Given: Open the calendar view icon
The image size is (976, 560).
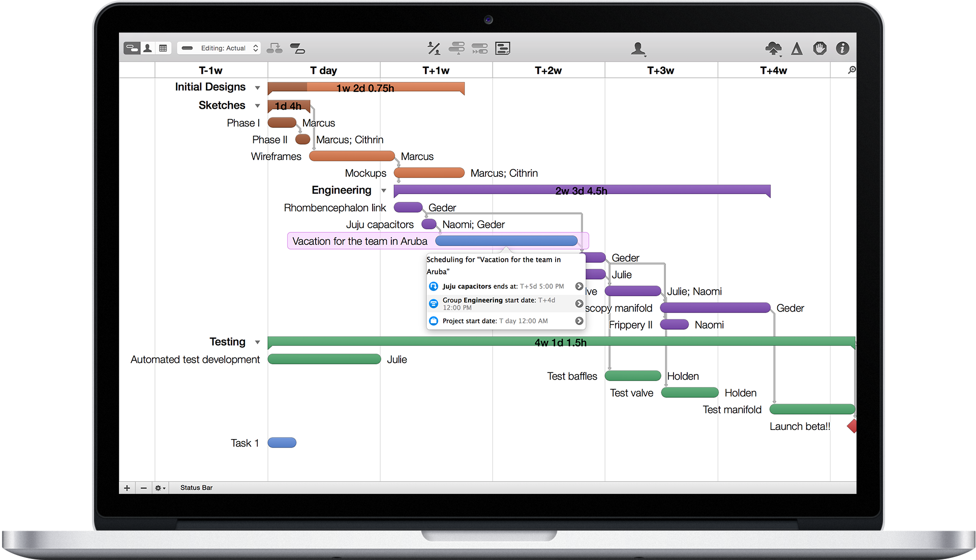Looking at the screenshot, I should pyautogui.click(x=163, y=47).
